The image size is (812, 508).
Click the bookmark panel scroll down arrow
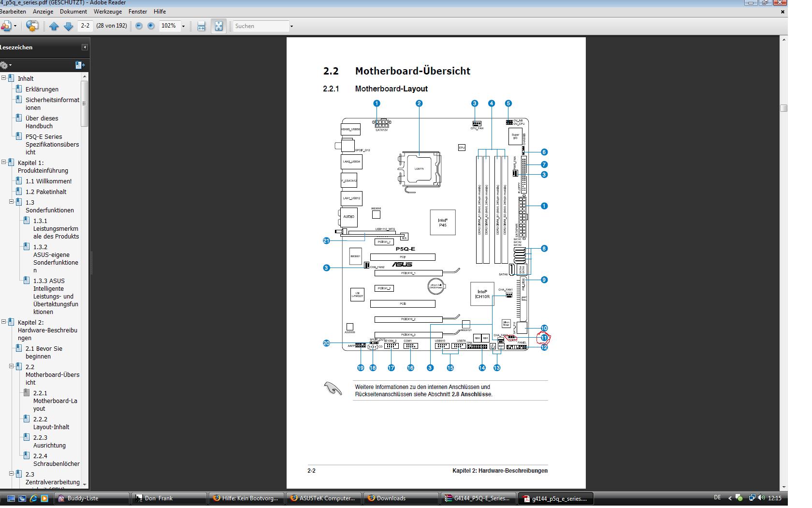(85, 484)
